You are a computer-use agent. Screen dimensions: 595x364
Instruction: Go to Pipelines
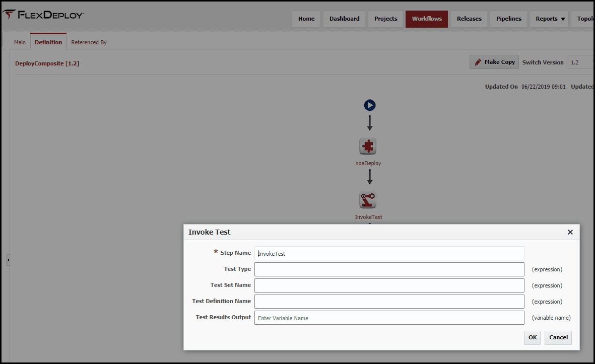(x=508, y=19)
